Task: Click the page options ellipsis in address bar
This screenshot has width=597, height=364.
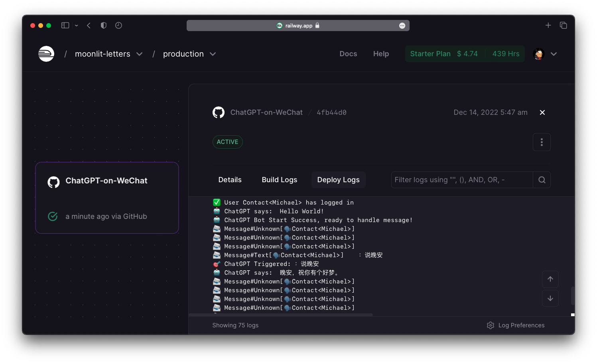Action: click(402, 26)
